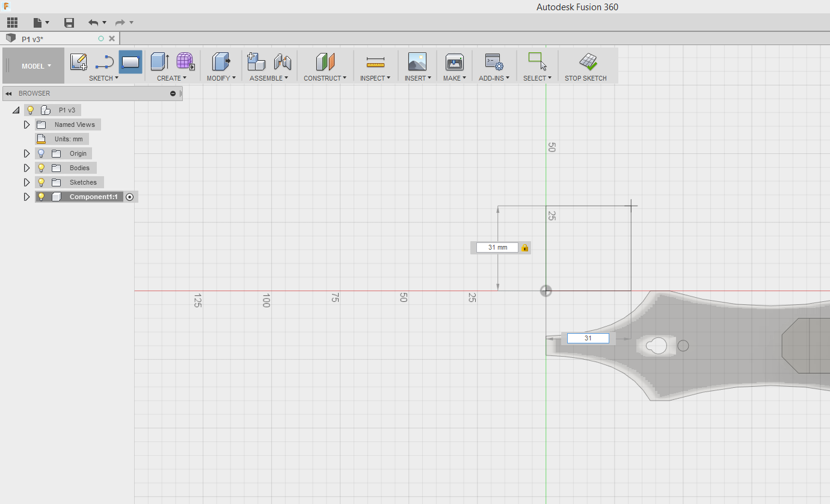Select the 2-Point Rectangle tool
Image resolution: width=830 pixels, height=504 pixels.
(x=131, y=61)
